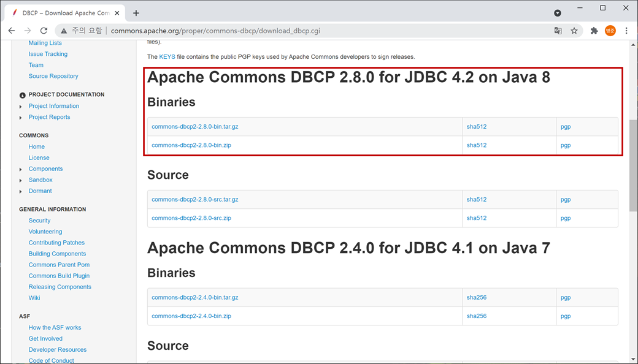The width and height of the screenshot is (638, 364).
Task: Open sha512 for 2.8.0-src.zip
Action: (477, 218)
